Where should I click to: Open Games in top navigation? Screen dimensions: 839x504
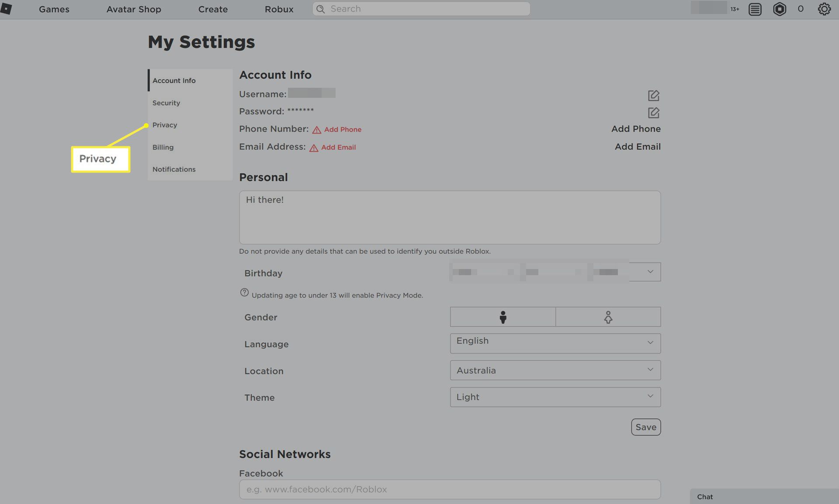pyautogui.click(x=54, y=9)
